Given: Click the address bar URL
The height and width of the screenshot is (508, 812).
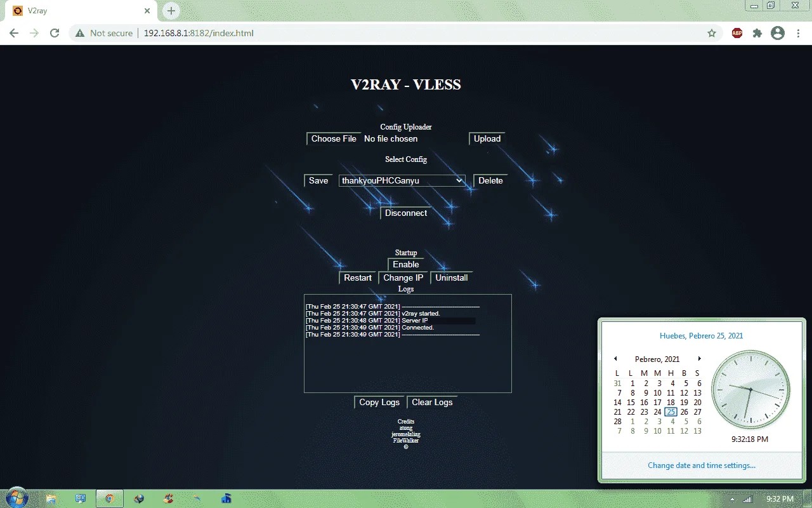Looking at the screenshot, I should coord(199,33).
